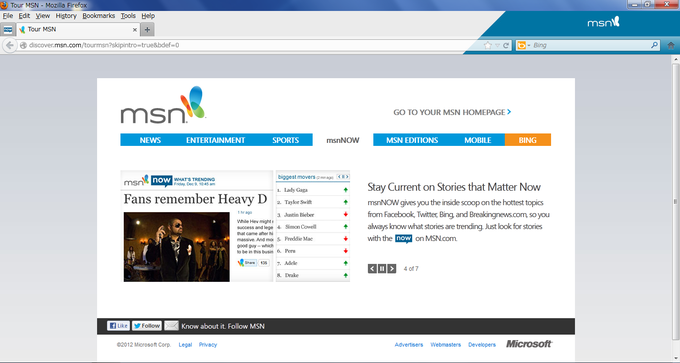Open the Webmasters footer link

pyautogui.click(x=445, y=345)
